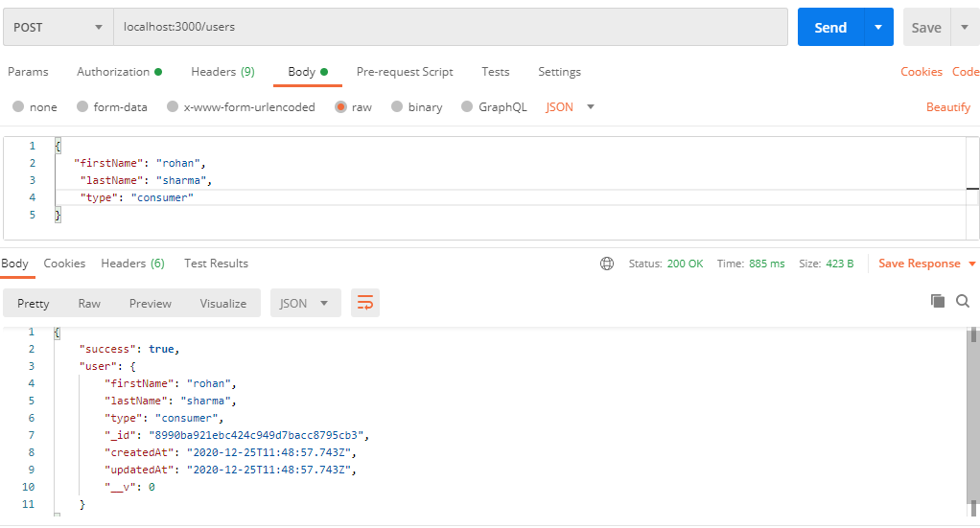Screen dimensions: 980x528
Task: Select the request Body tab
Action: pos(308,72)
